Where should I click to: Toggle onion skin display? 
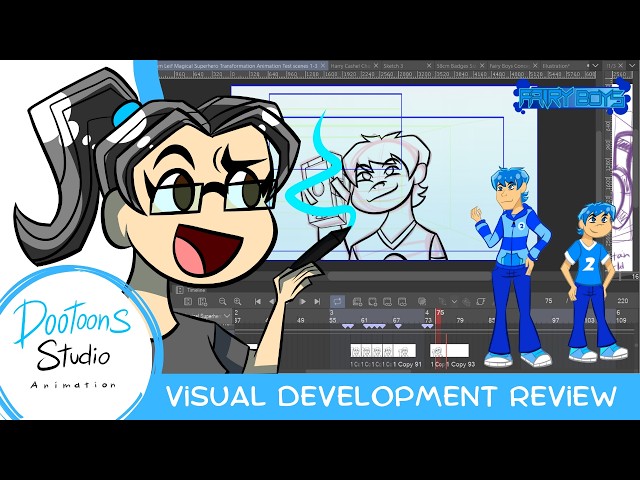point(422,302)
